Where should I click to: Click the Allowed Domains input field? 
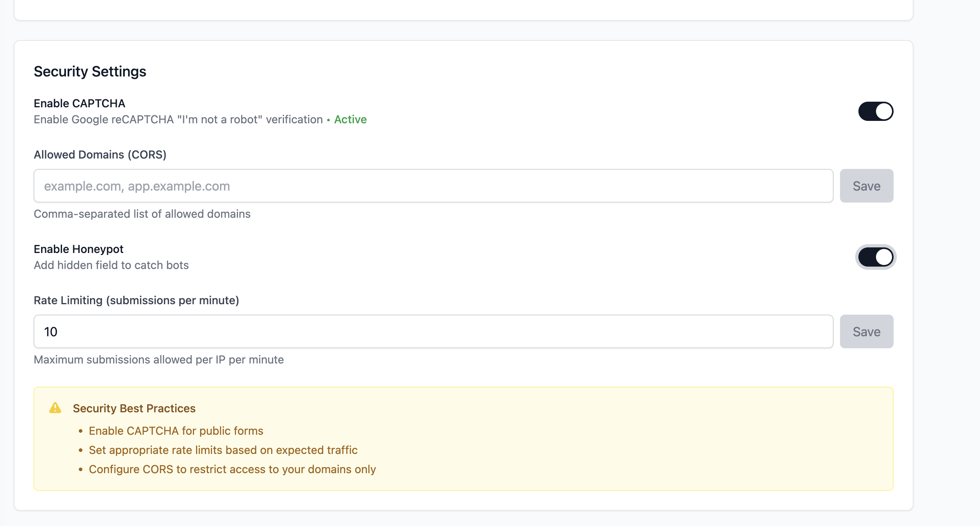tap(433, 186)
